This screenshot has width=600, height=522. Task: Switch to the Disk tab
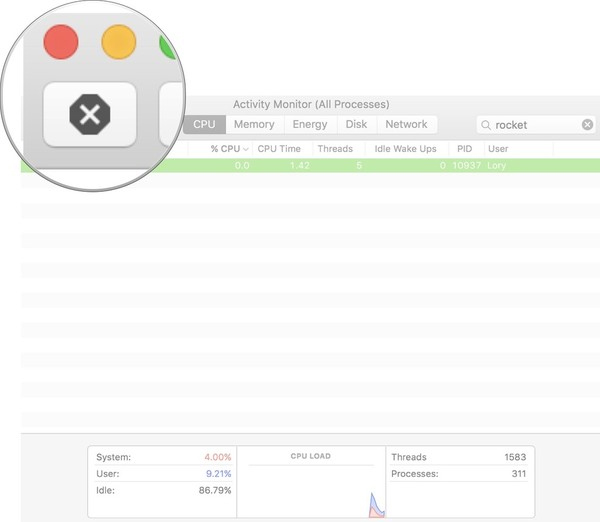(x=356, y=125)
